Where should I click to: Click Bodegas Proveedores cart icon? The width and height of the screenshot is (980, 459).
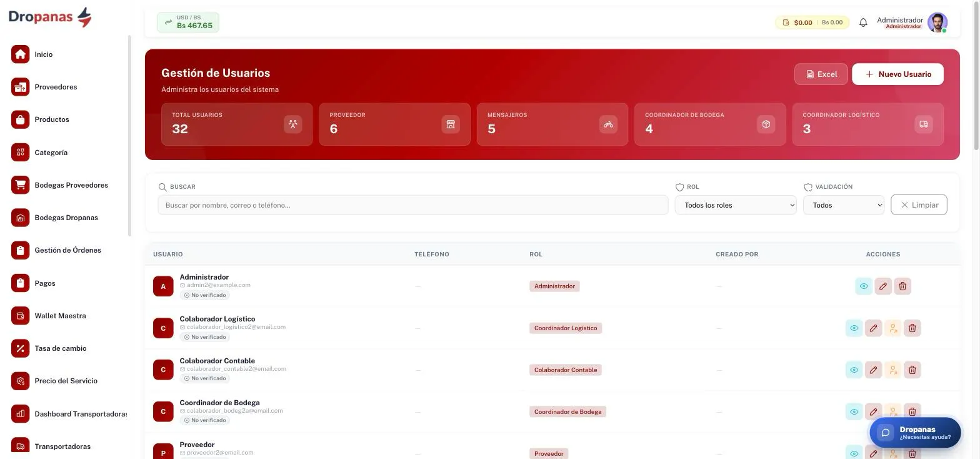pos(20,185)
